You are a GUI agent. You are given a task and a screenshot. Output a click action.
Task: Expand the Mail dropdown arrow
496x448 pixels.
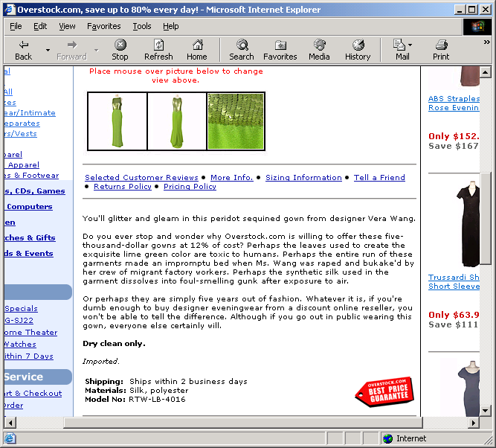coord(410,45)
